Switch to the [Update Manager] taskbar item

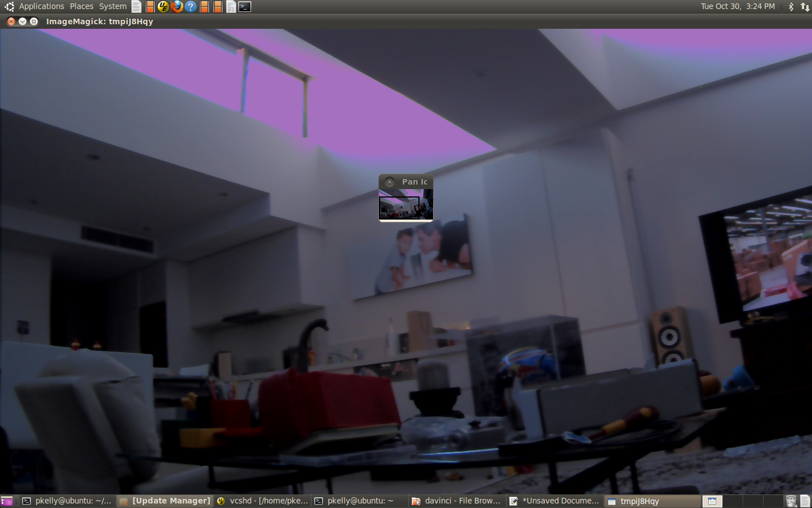[165, 501]
